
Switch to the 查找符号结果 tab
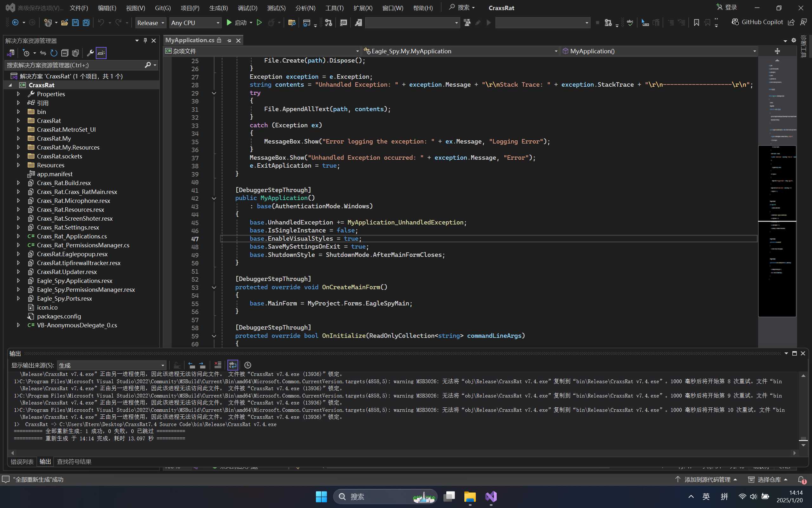coord(74,462)
